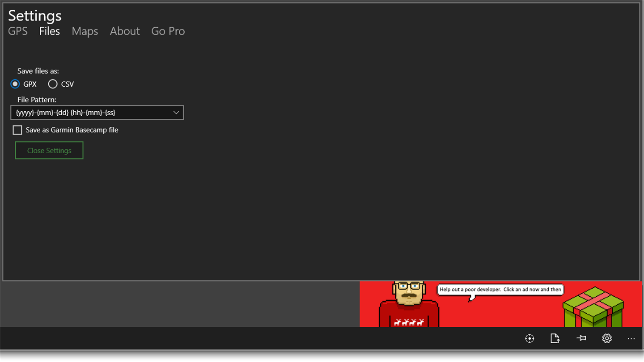Select the GPX radio button

[15, 84]
